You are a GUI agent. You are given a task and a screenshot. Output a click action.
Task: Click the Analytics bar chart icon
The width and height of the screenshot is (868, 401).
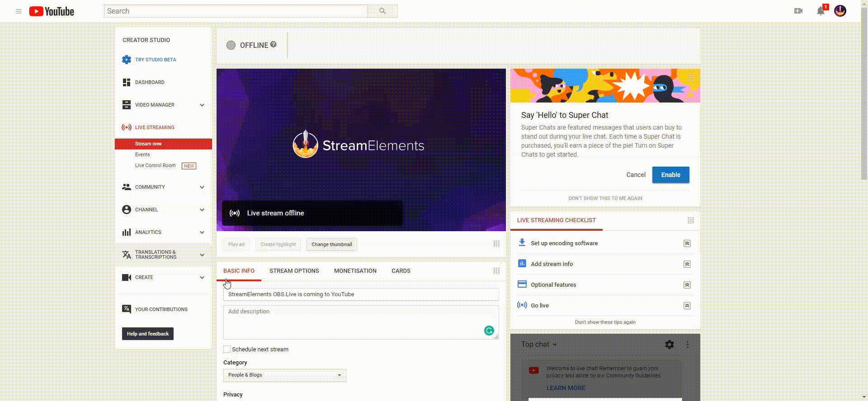tap(127, 232)
